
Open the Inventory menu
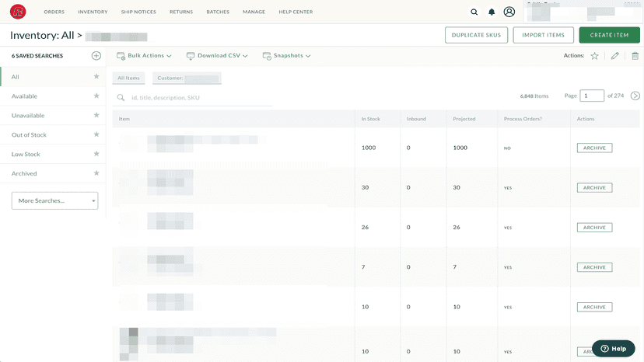tap(93, 12)
